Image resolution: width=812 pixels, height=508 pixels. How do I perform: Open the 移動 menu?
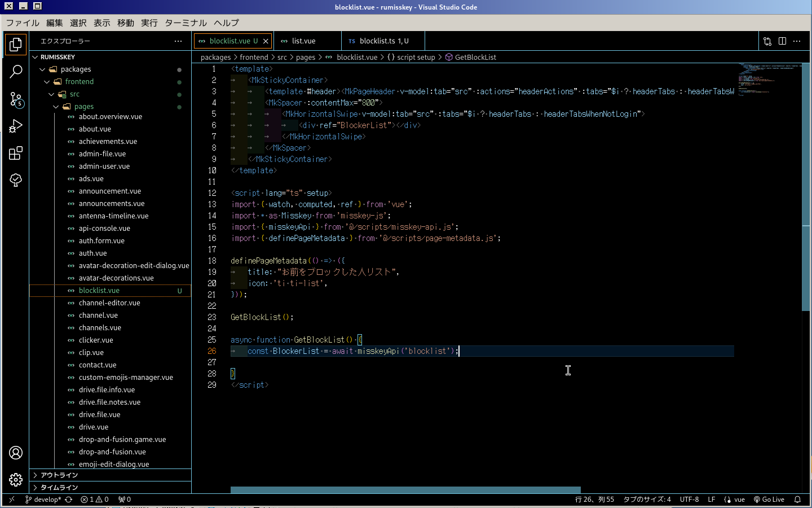click(126, 23)
